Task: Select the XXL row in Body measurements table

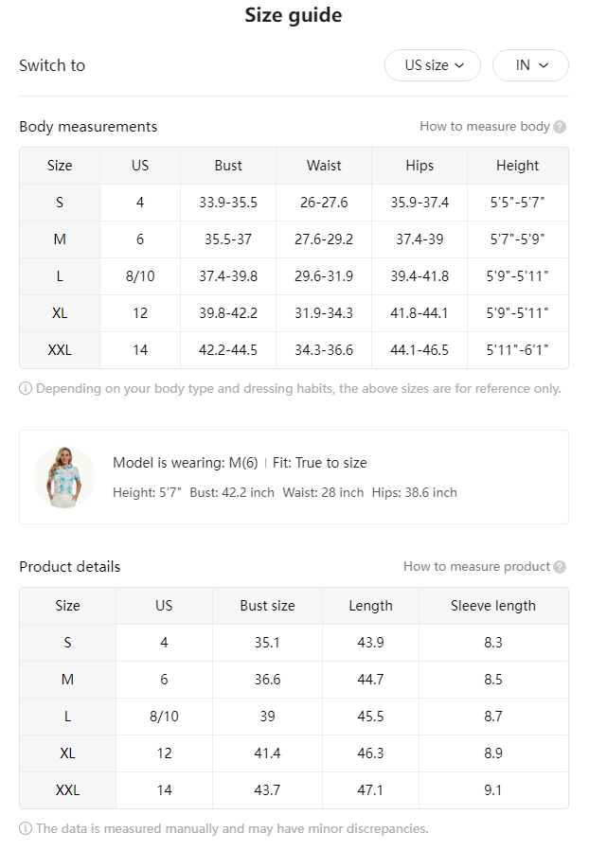Action: click(x=294, y=350)
